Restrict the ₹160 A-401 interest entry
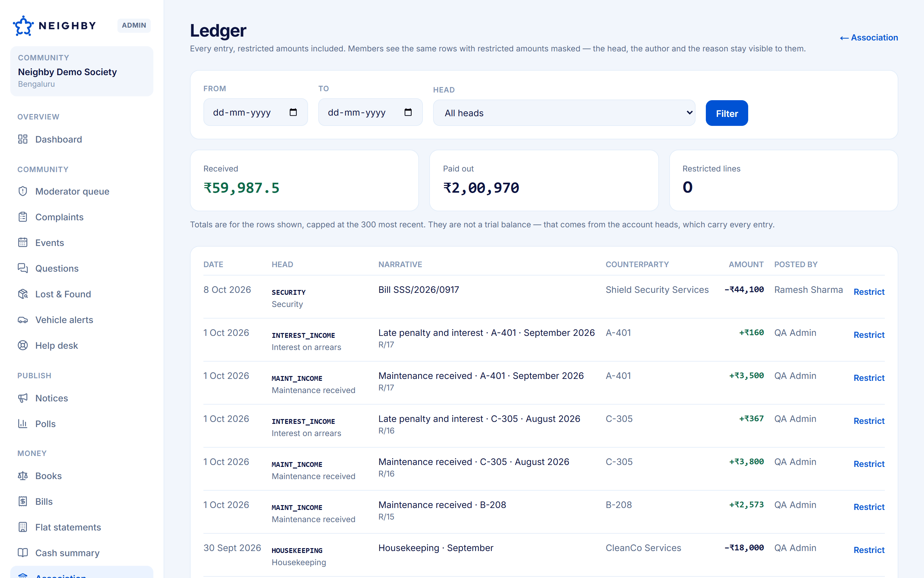 tap(868, 335)
